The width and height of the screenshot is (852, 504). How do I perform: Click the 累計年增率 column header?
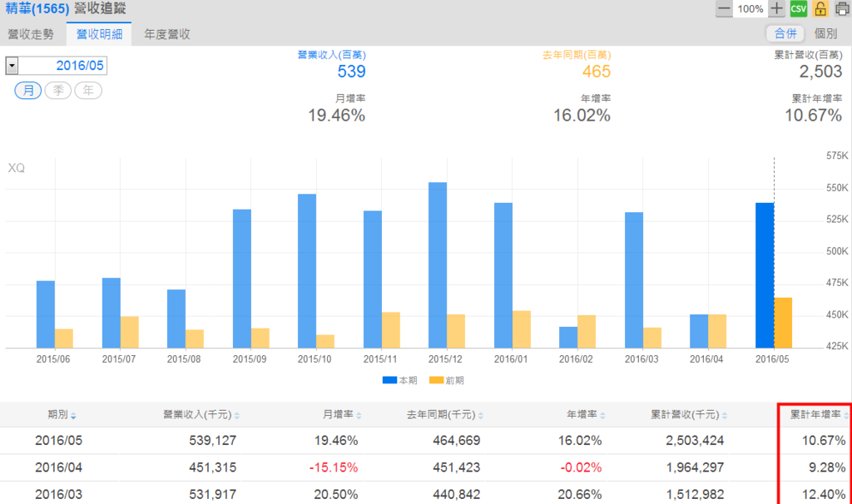coord(815,415)
